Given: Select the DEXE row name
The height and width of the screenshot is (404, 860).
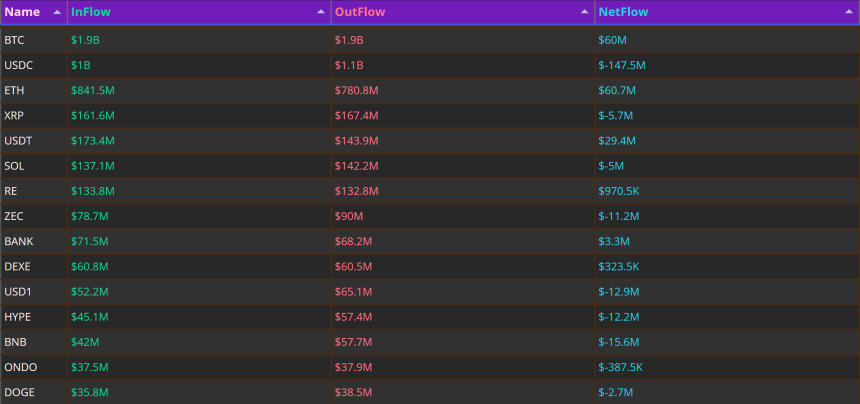Looking at the screenshot, I should [18, 267].
